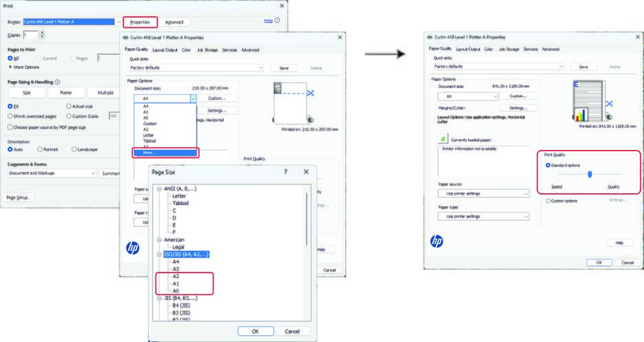Expand the Comments & Forms Document and Markups dropdown
The width and height of the screenshot is (644, 342).
coord(52,173)
